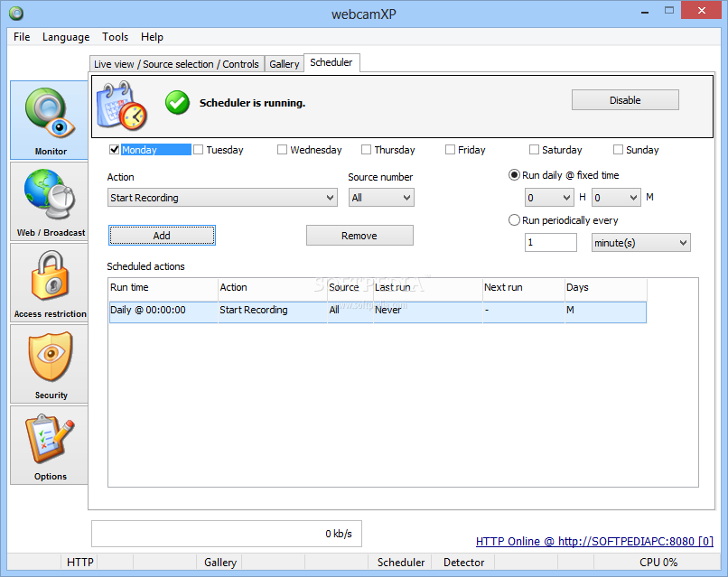Click the Action column header
Image resolution: width=728 pixels, height=577 pixels.
(273, 287)
